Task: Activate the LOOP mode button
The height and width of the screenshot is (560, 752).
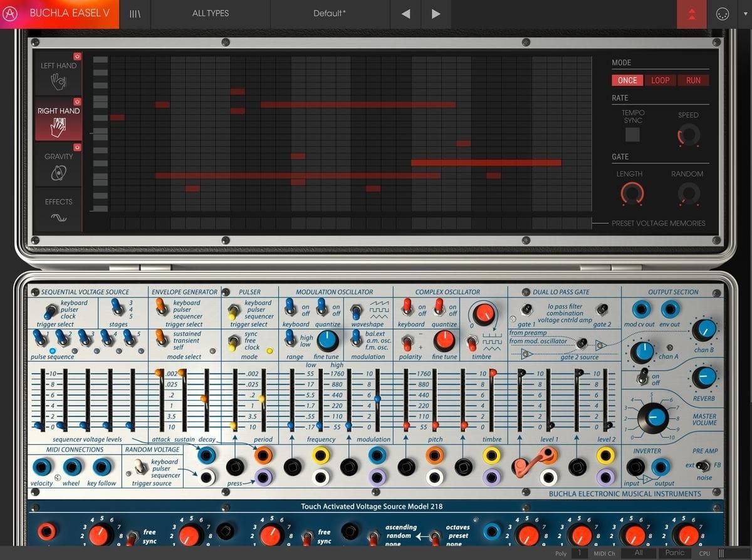Action: (x=660, y=80)
